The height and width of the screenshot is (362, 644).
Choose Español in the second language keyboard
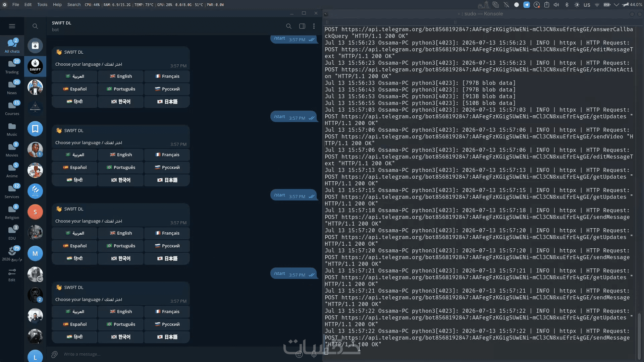74,168
